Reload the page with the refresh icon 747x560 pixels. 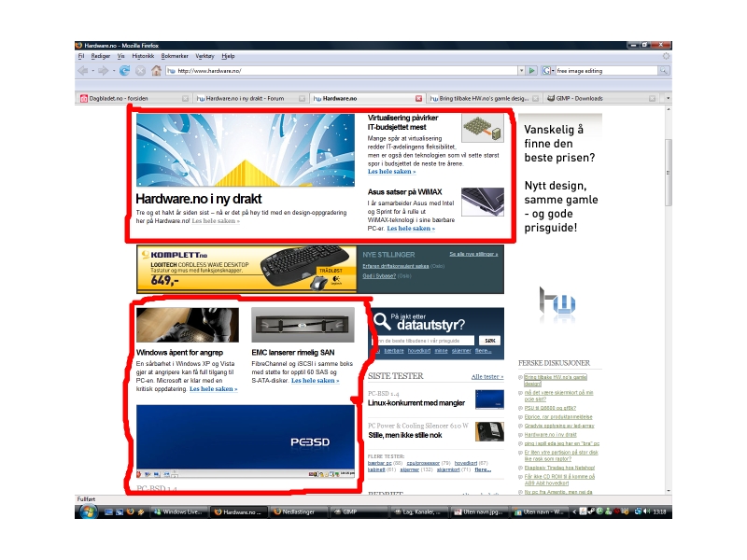coord(124,71)
